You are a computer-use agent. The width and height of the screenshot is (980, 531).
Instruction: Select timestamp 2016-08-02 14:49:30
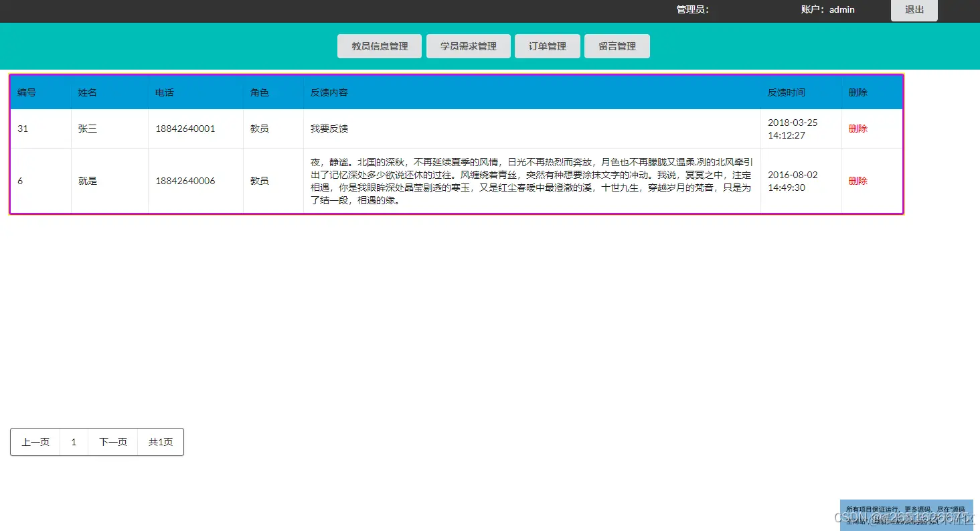(x=793, y=181)
